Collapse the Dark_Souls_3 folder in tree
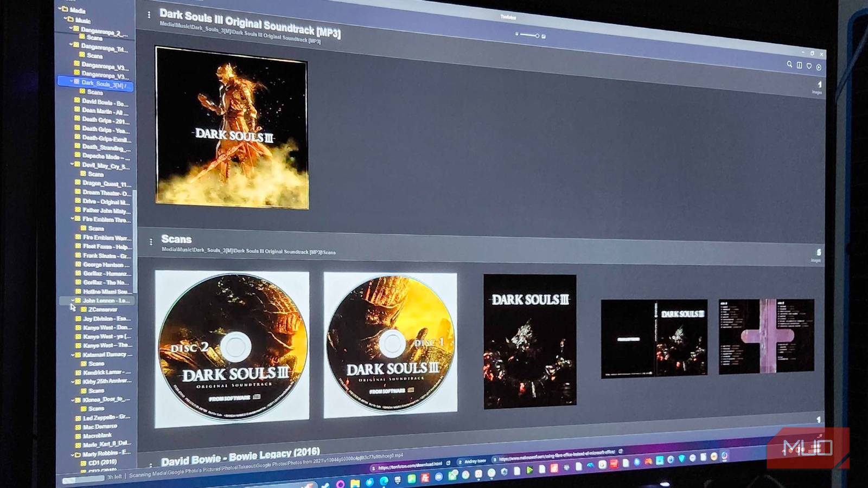 click(71, 82)
